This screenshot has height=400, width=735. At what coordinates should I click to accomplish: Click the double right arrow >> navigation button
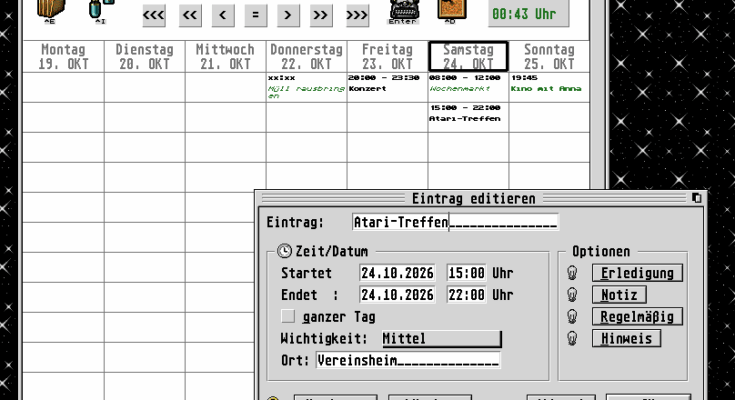[x=321, y=15]
